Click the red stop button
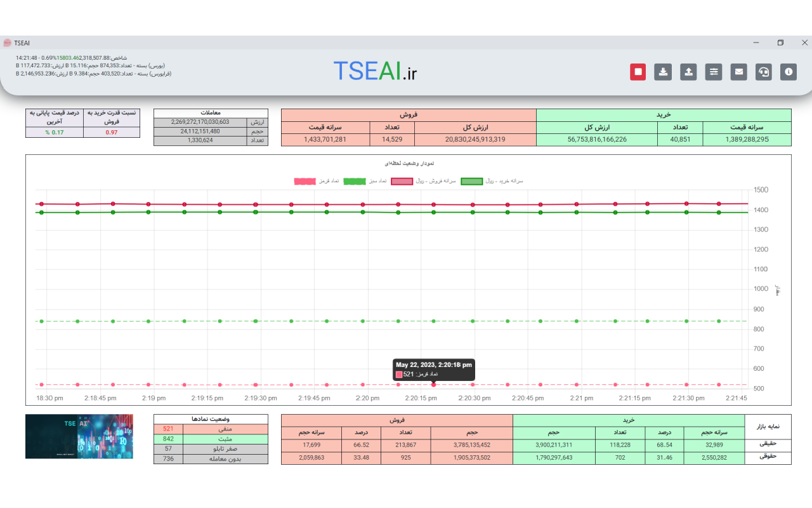The height and width of the screenshot is (508, 812). (x=638, y=72)
